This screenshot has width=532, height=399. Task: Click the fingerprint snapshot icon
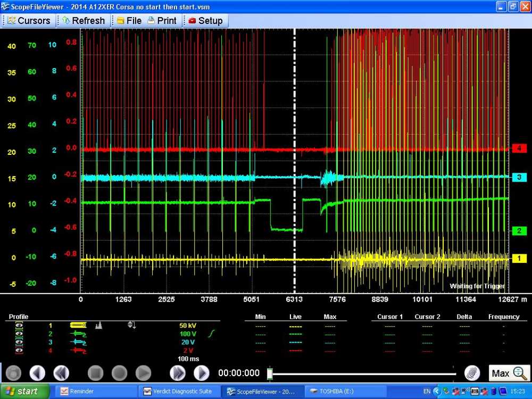tap(472, 373)
